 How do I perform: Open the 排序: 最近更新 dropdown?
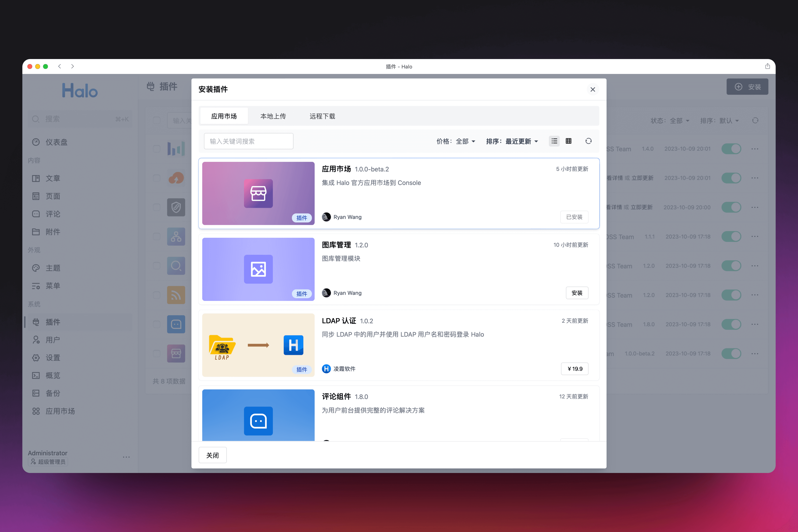[x=512, y=141]
